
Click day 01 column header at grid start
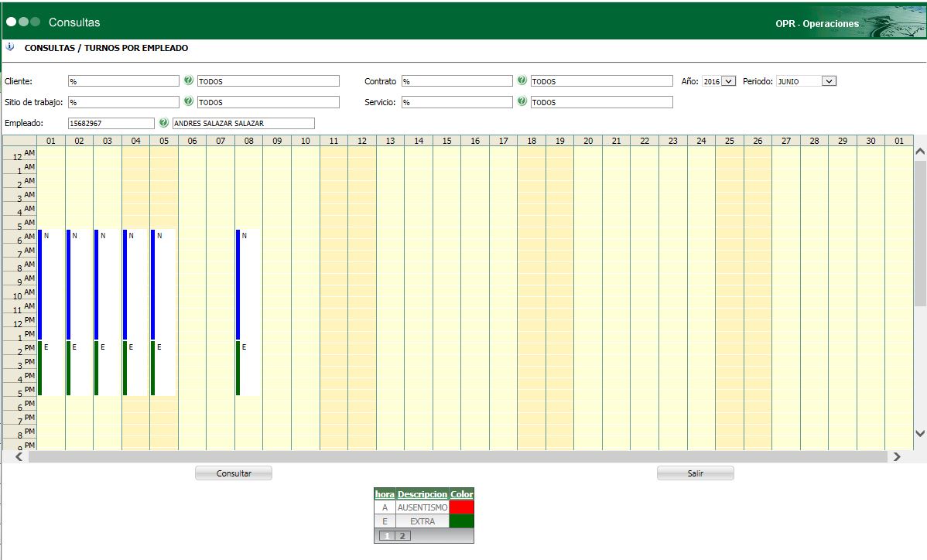(51, 141)
